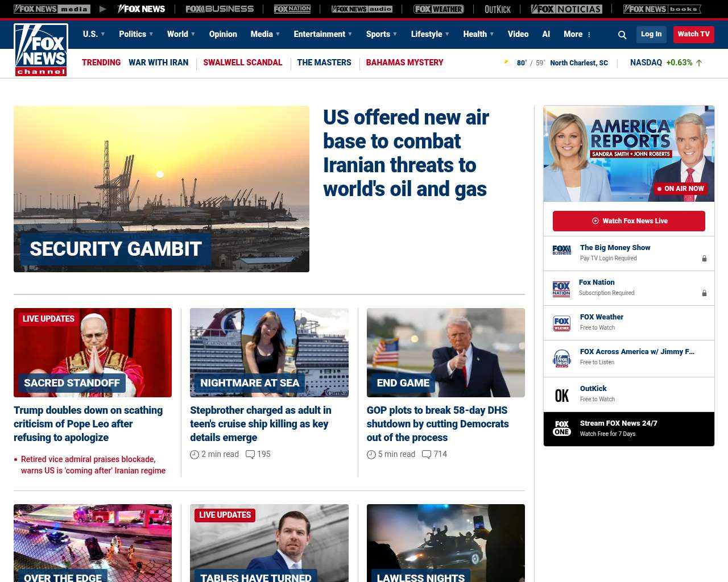The image size is (728, 582).
Task: Click the NASDAQ green up arrow
Action: pos(699,63)
